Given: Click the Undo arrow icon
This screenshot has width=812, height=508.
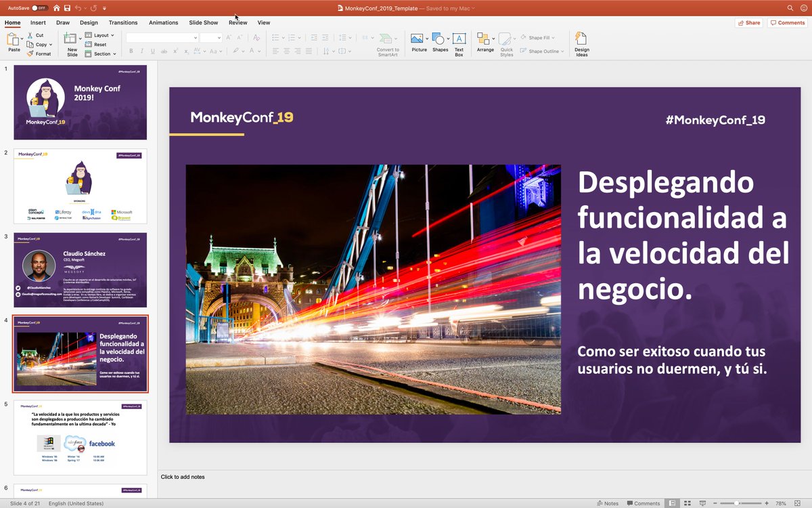Looking at the screenshot, I should pyautogui.click(x=77, y=8).
